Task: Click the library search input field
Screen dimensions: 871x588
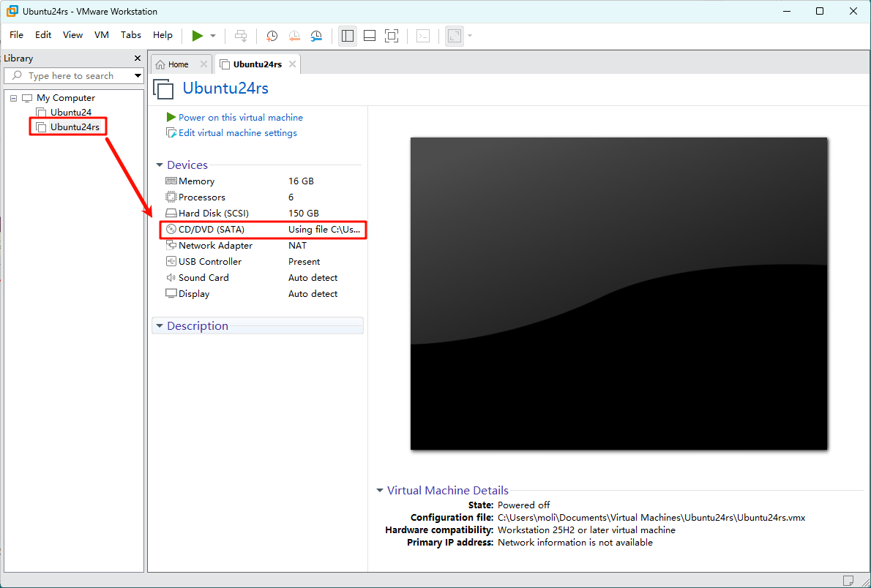Action: pos(71,75)
